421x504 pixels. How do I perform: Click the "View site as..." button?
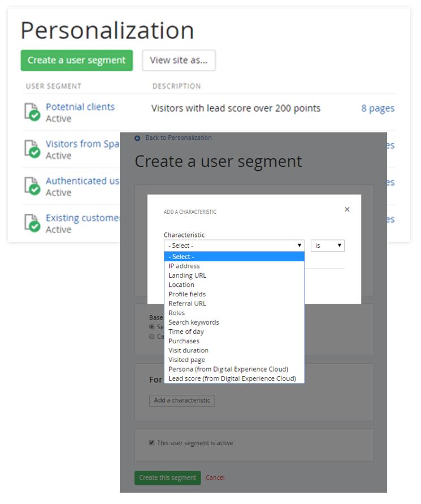point(179,60)
